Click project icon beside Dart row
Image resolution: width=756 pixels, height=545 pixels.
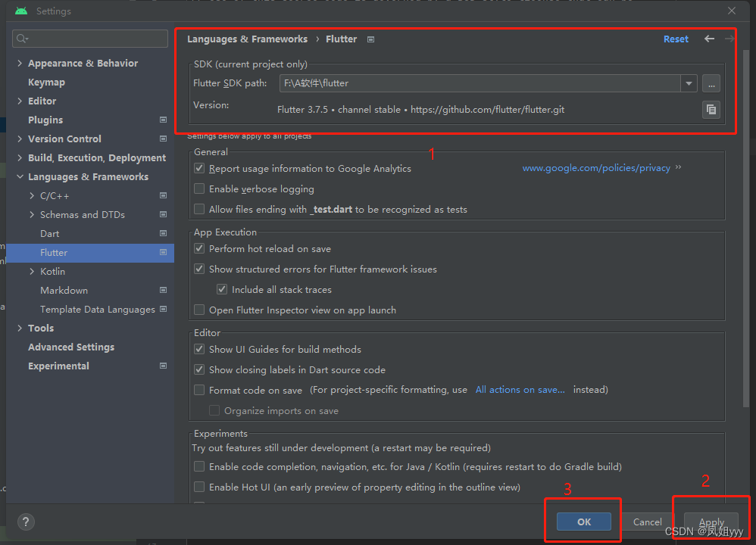pyautogui.click(x=164, y=233)
